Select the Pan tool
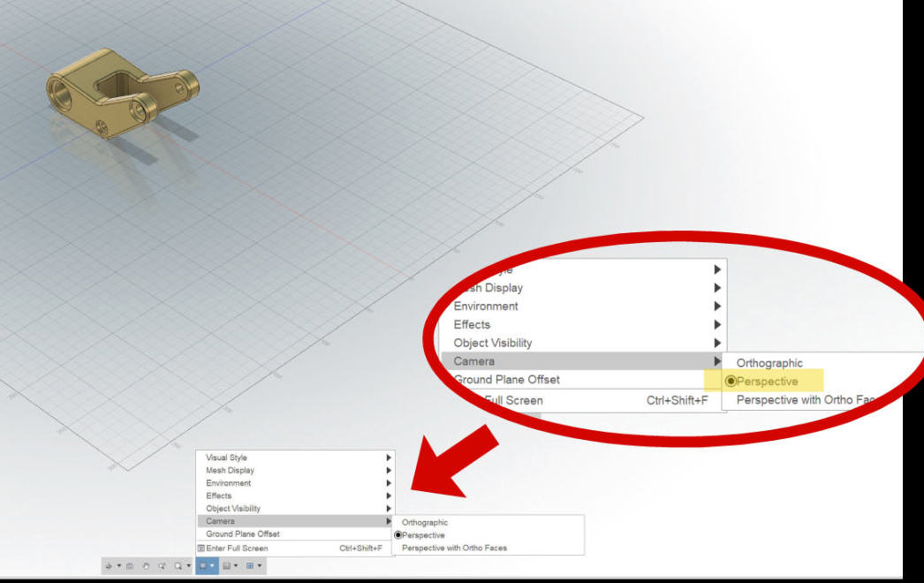This screenshot has width=924, height=583. [146, 566]
